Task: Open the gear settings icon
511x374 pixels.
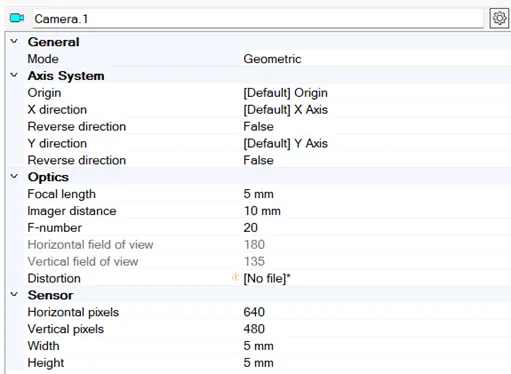Action: tap(499, 18)
